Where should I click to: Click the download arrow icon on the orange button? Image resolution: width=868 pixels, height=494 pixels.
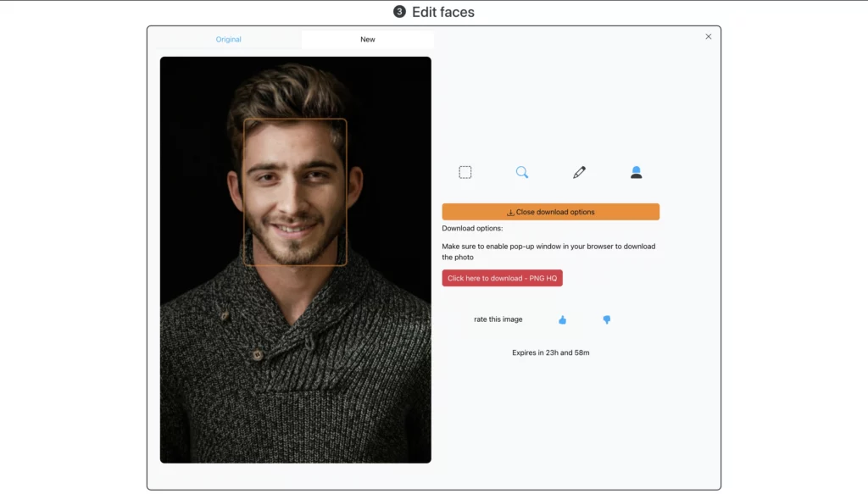point(509,211)
